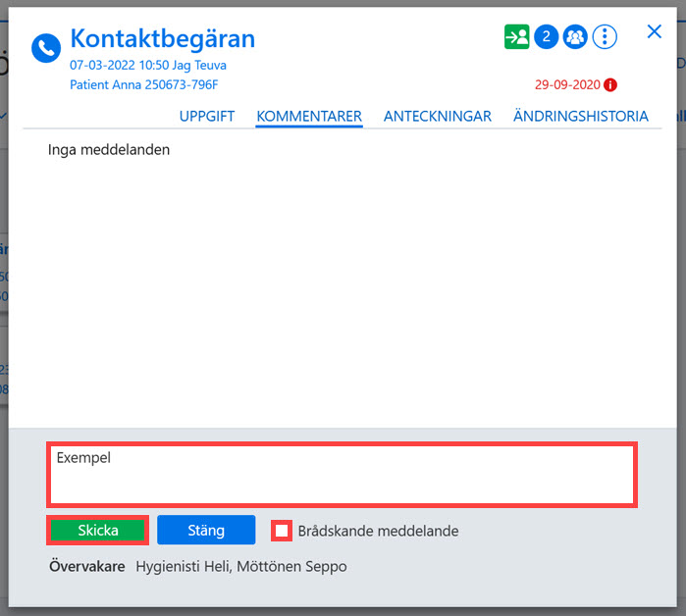Viewport: 686px width, 616px height.
Task: Click the Kontaktbegäran title heading
Action: click(x=163, y=39)
